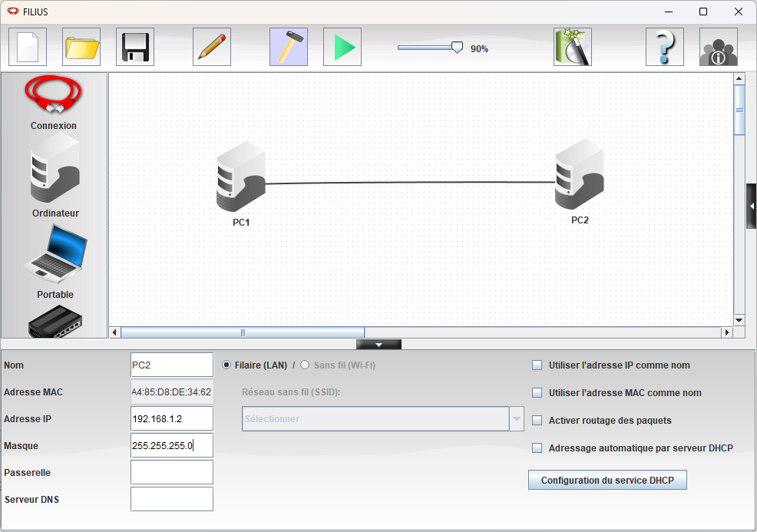Activate design mode hammer icon
This screenshot has width=757, height=532.
(289, 47)
